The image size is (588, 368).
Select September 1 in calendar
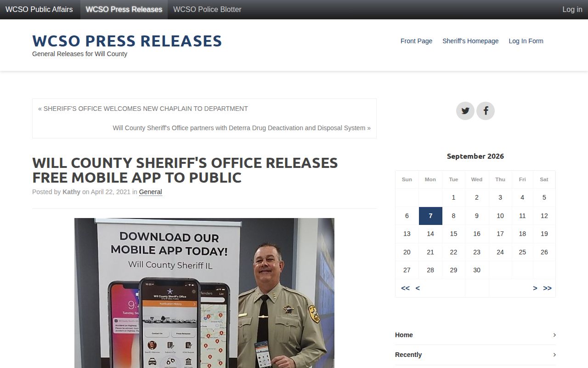453,197
